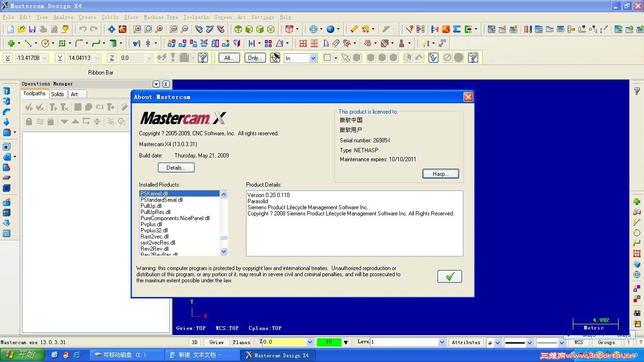The width and height of the screenshot is (644, 362).
Task: Click the Analyze question mark icon in toolbar
Action: 409,29
